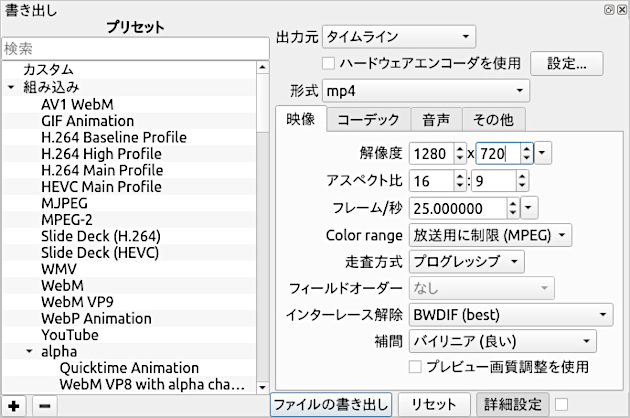
Task: Close the 書き出し panel
Action: (x=621, y=9)
